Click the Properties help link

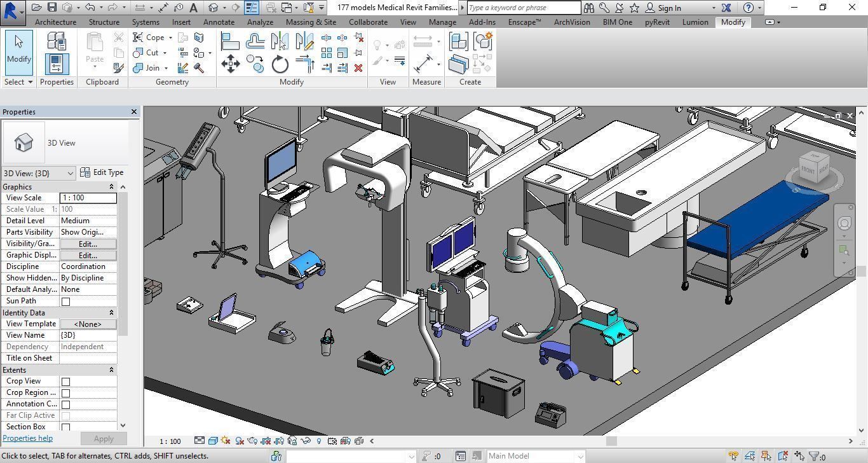click(x=28, y=438)
